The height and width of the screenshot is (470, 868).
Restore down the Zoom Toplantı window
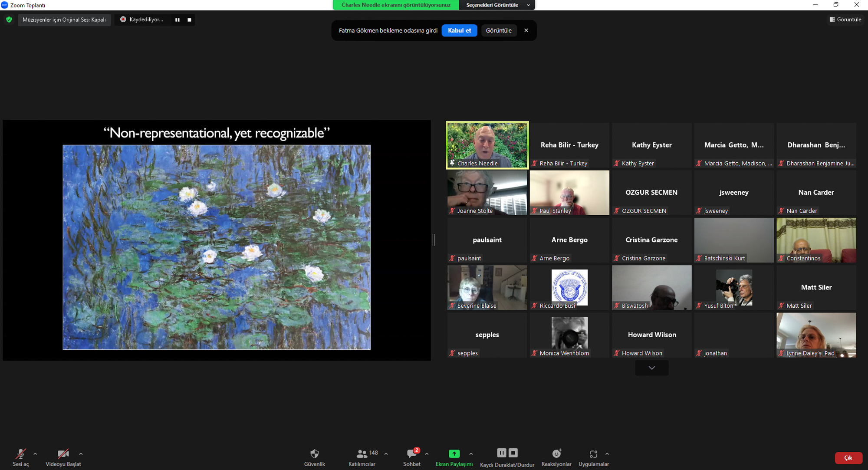[x=836, y=5]
